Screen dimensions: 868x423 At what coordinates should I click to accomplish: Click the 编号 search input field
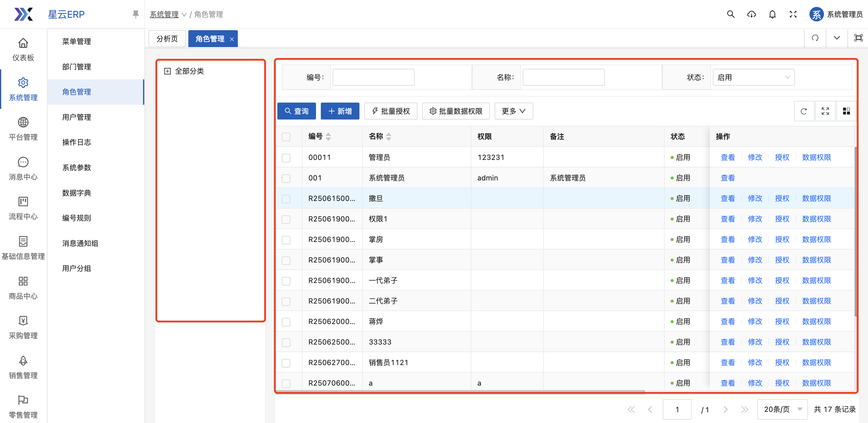click(373, 78)
